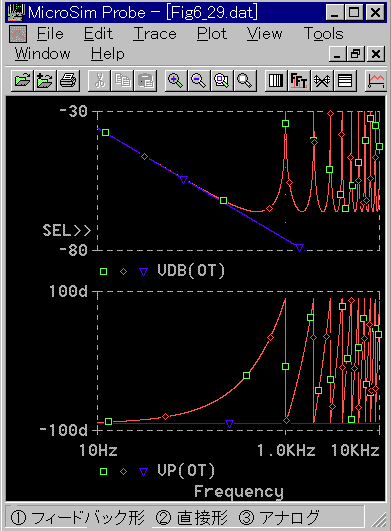Click the blue triangle marker of VDB(OT) legend
This screenshot has height=531, width=391.
(144, 272)
